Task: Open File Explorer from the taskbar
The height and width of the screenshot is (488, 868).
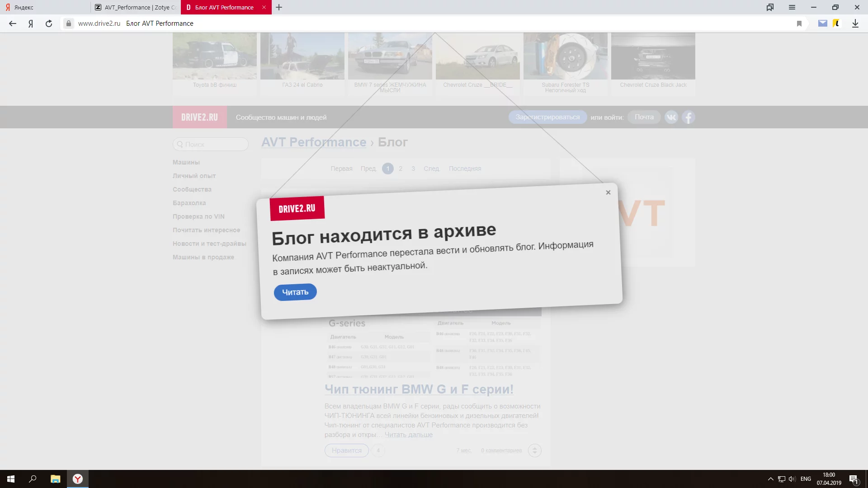Action: [x=55, y=479]
